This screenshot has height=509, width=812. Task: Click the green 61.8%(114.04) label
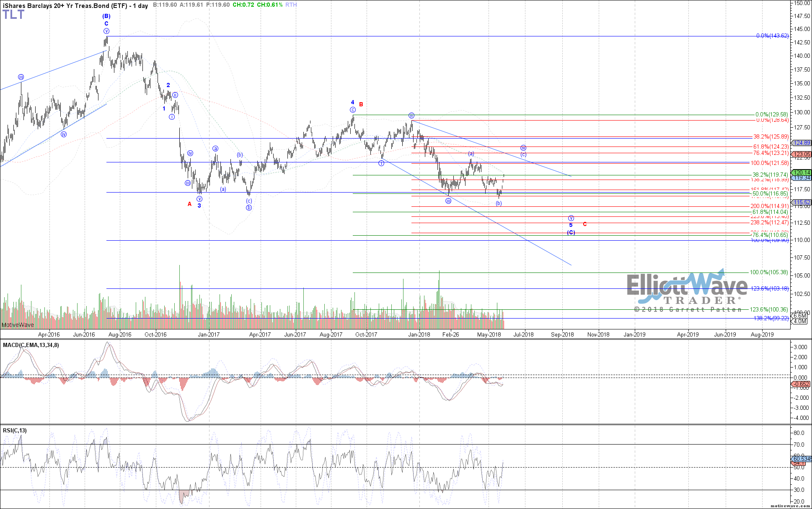[771, 212]
